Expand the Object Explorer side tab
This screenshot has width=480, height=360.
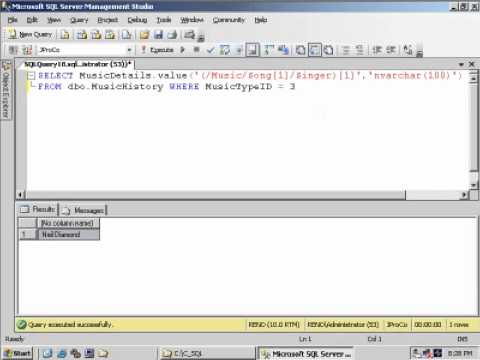pyautogui.click(x=6, y=89)
